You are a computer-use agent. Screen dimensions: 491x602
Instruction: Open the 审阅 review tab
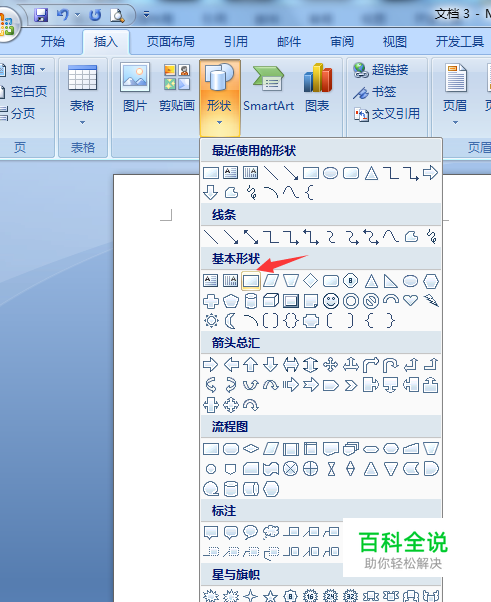point(342,41)
